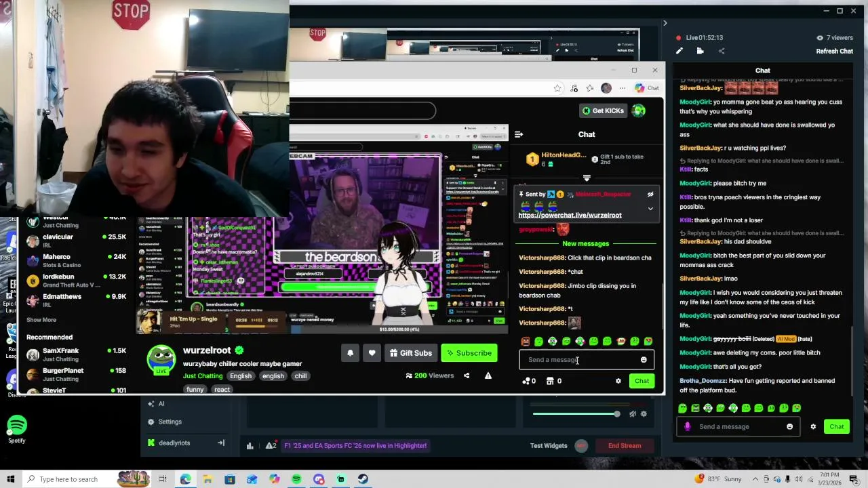
Task: Mute the mixer audio source icon
Action: click(x=632, y=414)
